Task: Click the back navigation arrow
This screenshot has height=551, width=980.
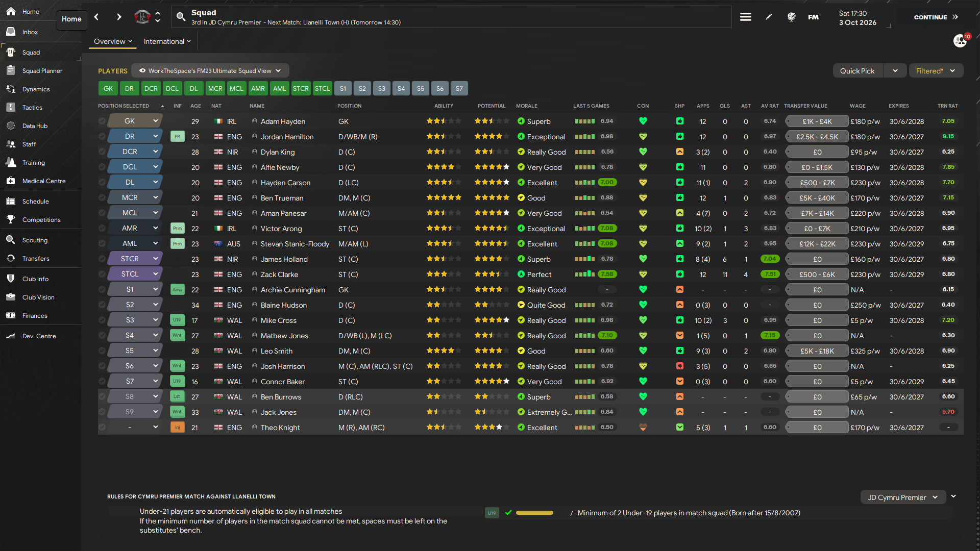Action: 96,17
